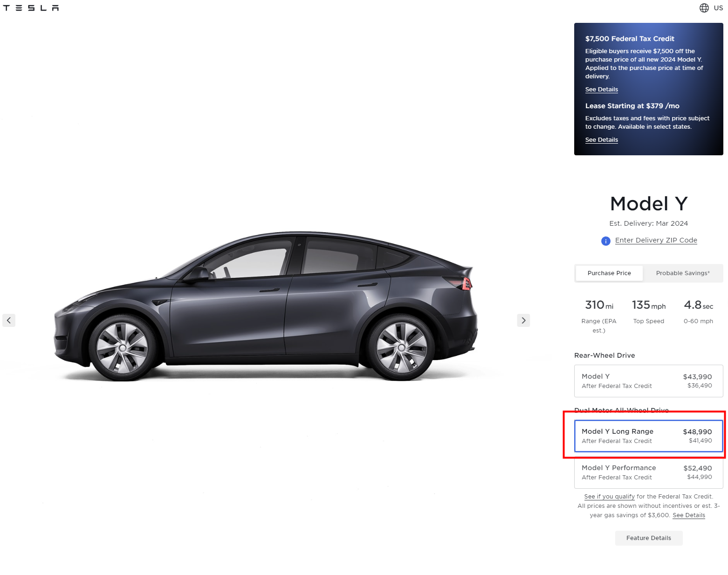Click the blue info icon beside ZIP code

point(605,241)
